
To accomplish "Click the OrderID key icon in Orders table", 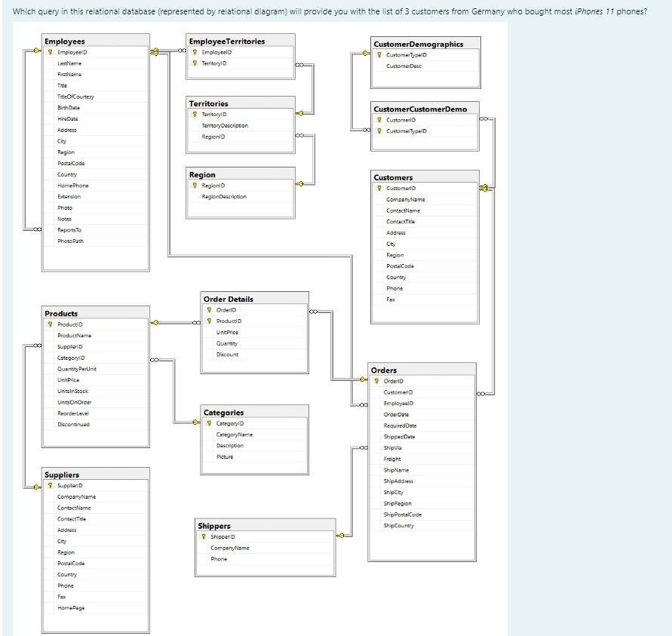I will (x=375, y=381).
